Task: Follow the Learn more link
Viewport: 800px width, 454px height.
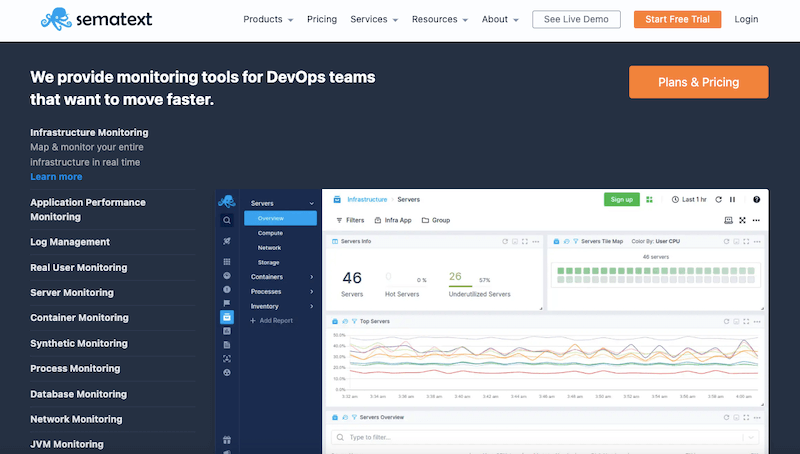Action: pyautogui.click(x=56, y=176)
